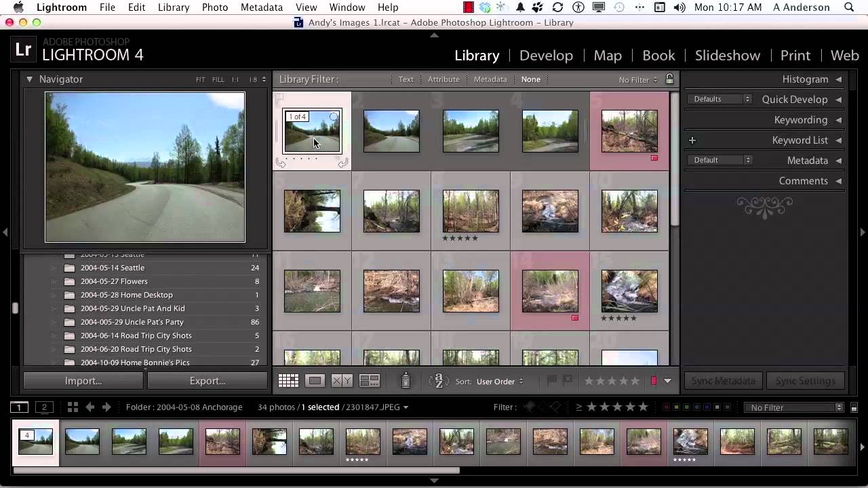The width and height of the screenshot is (868, 488).
Task: Click the Import... button
Action: (83, 381)
